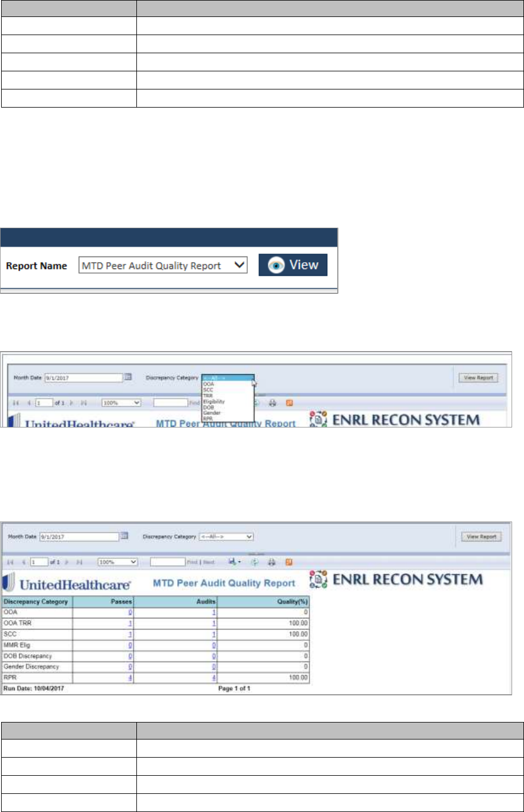
Task: Click the 'Run Date: 10/04/2017' text
Action: click(34, 689)
